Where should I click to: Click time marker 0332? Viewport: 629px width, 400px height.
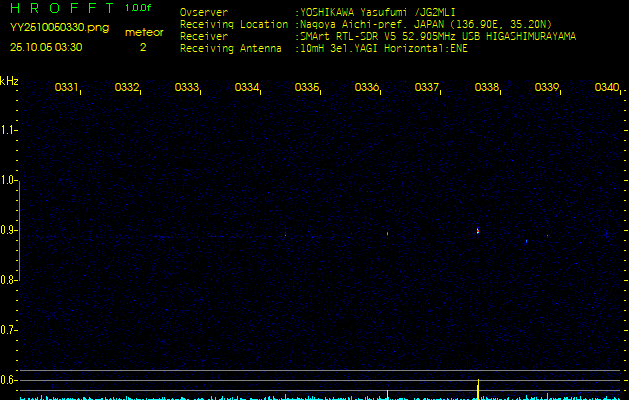point(126,87)
